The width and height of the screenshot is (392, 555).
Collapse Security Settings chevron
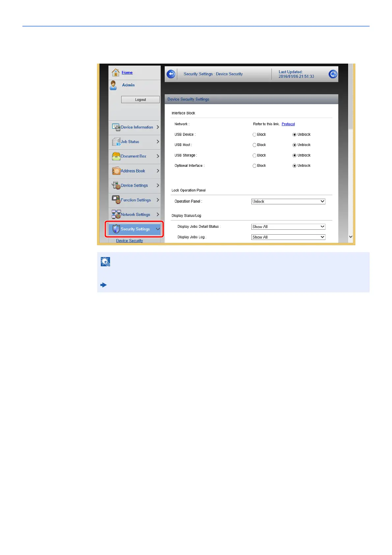tap(158, 229)
